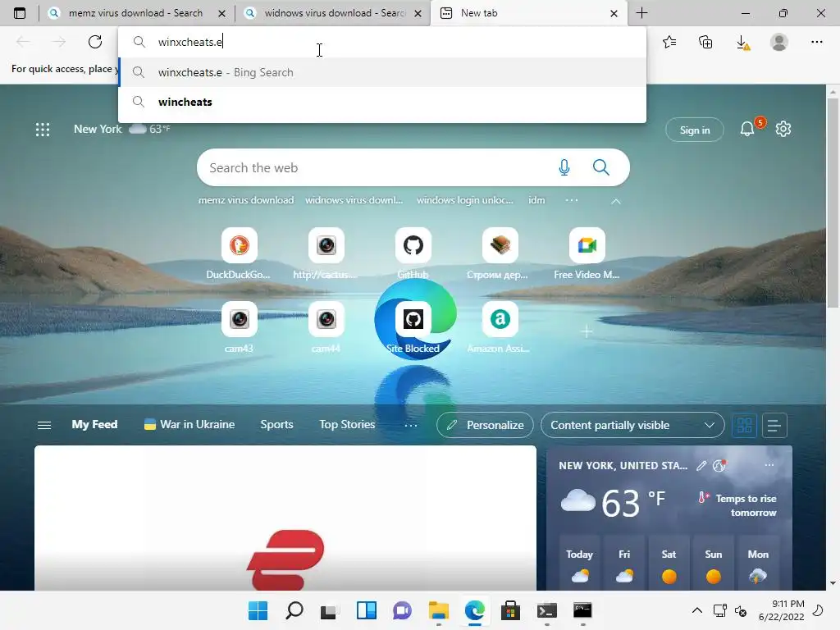840x630 pixels.
Task: Choose the wincheats search suggestion
Action: (382, 102)
